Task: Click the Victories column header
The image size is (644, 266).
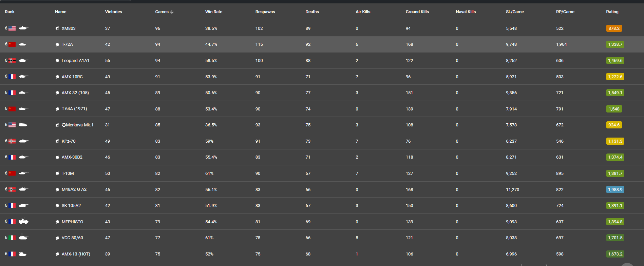Action: click(x=113, y=12)
